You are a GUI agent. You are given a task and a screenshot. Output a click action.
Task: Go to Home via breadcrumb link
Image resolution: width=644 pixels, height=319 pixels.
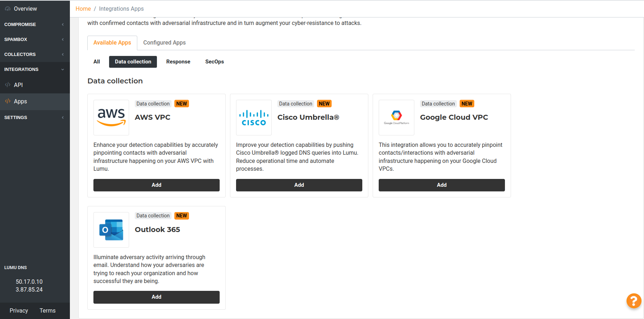tap(83, 9)
